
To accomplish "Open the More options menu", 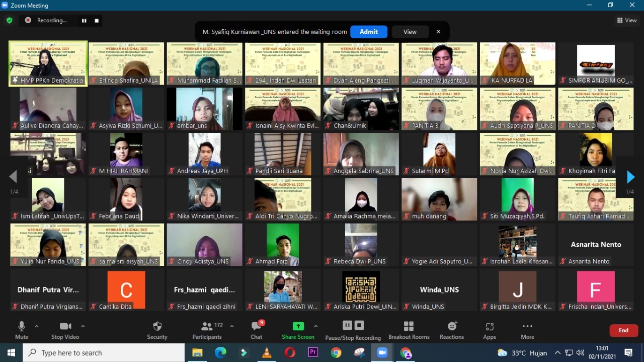I will point(527,330).
